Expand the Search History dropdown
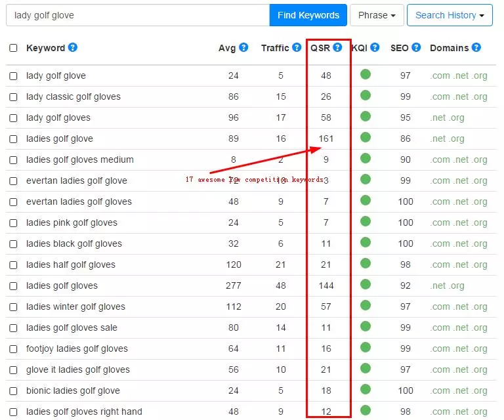The width and height of the screenshot is (504, 420). [x=450, y=15]
